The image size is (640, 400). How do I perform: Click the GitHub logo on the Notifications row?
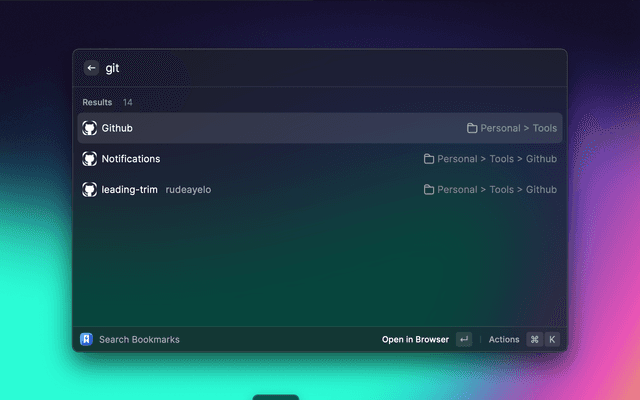89,159
